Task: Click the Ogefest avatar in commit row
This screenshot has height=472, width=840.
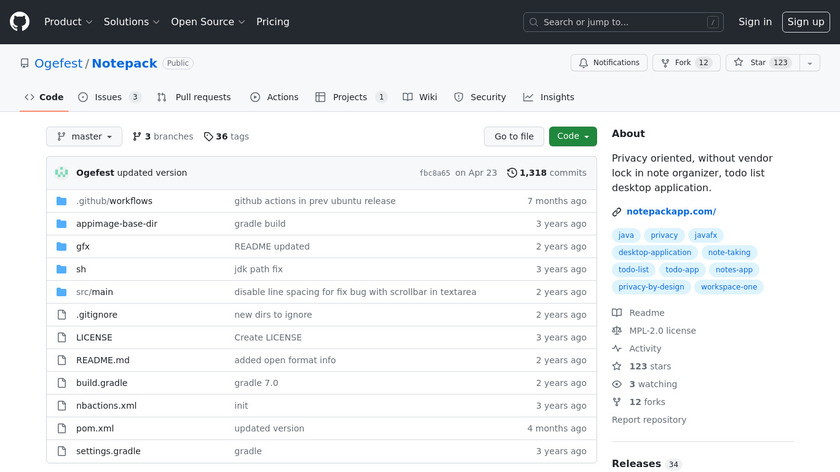Action: coord(62,173)
